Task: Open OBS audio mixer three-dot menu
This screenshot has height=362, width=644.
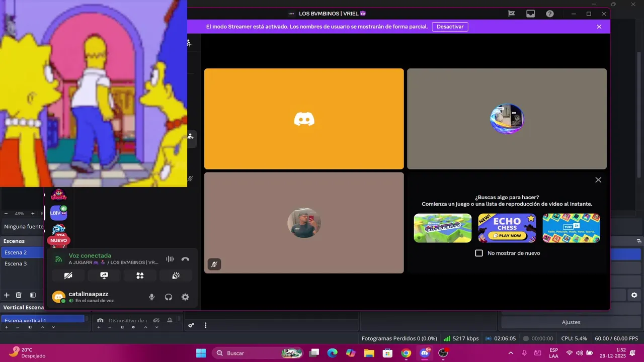Action: [x=205, y=325]
